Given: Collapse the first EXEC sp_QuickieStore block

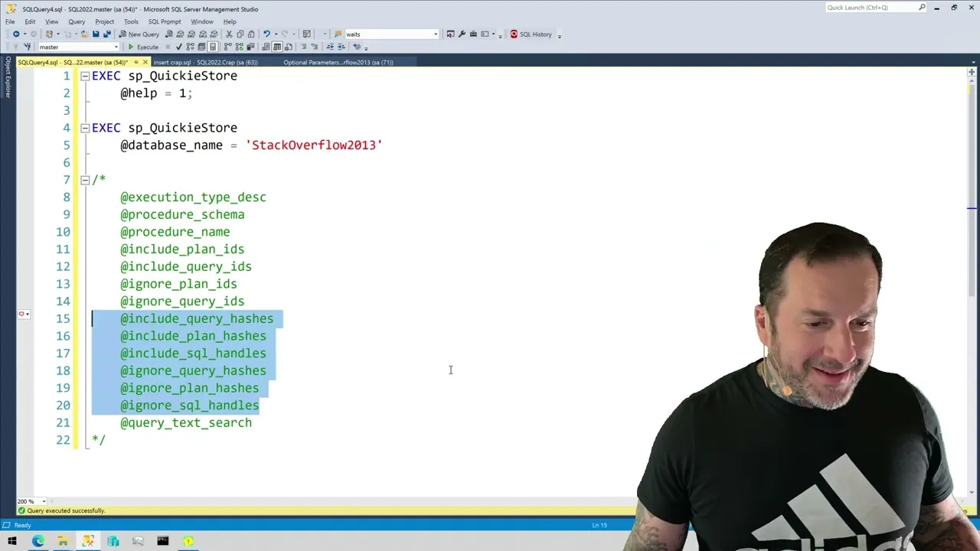Looking at the screenshot, I should tap(85, 76).
